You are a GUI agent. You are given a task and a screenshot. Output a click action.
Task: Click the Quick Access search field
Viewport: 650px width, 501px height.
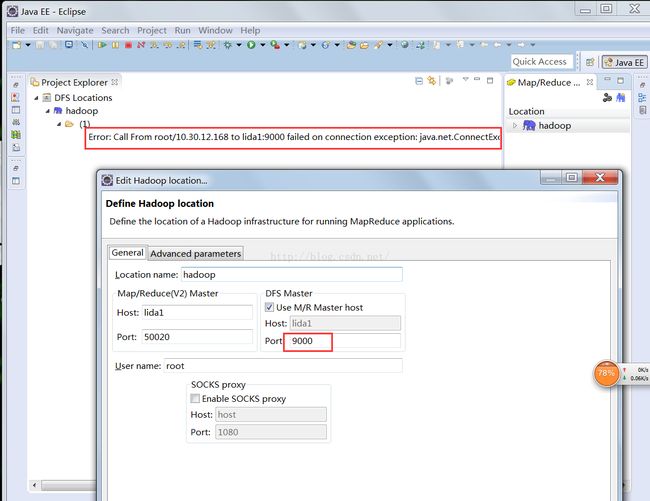542,62
